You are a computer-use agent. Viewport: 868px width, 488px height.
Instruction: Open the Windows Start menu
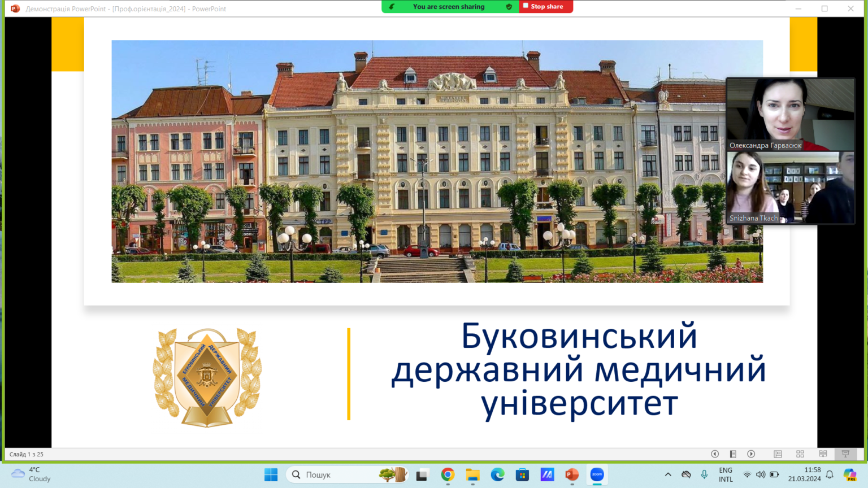(x=271, y=474)
